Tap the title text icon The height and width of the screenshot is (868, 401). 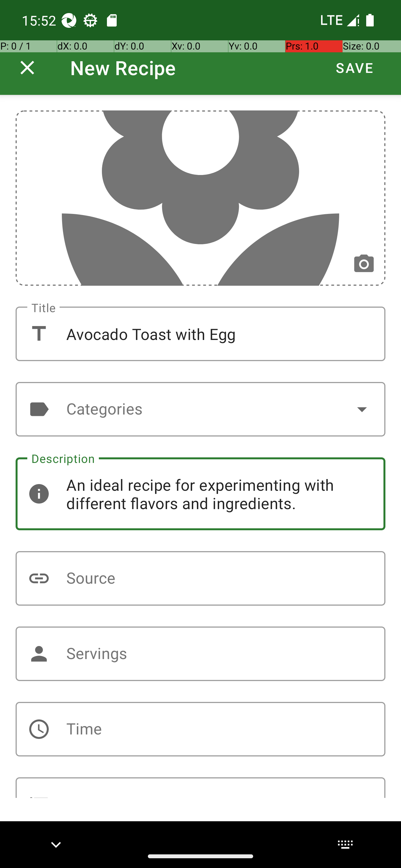(x=39, y=334)
